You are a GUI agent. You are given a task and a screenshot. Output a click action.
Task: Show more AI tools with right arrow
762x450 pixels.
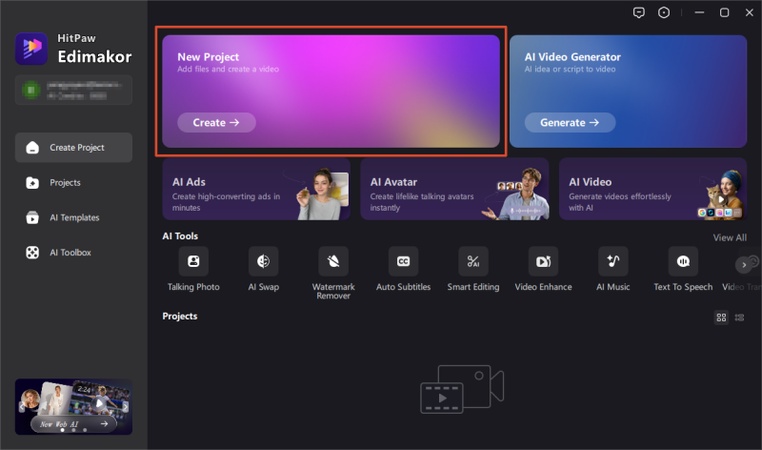click(744, 265)
